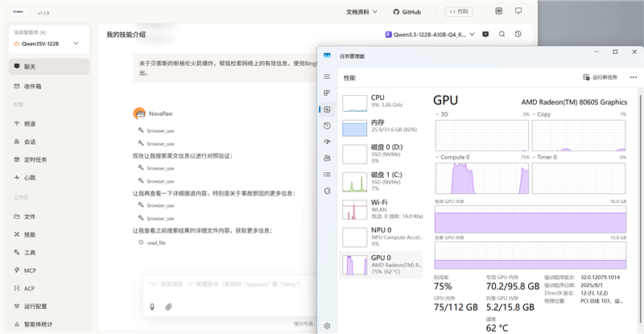Open the 心跳 heartbeat page
The height and width of the screenshot is (334, 644).
click(x=49, y=178)
